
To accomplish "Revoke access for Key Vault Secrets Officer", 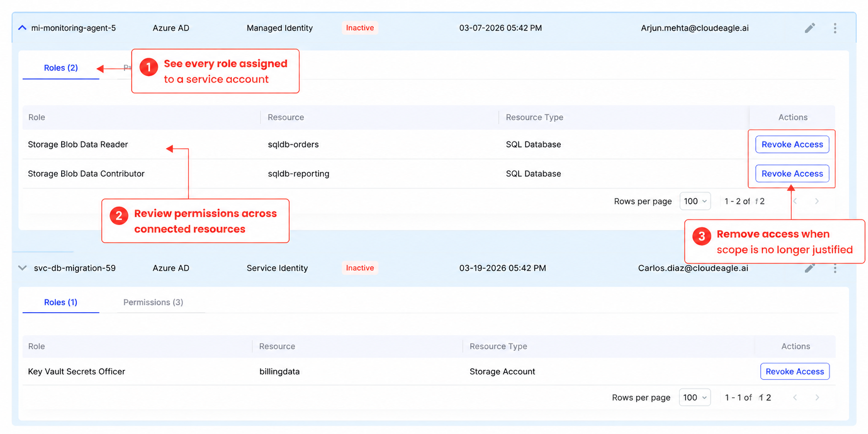I will tap(795, 371).
